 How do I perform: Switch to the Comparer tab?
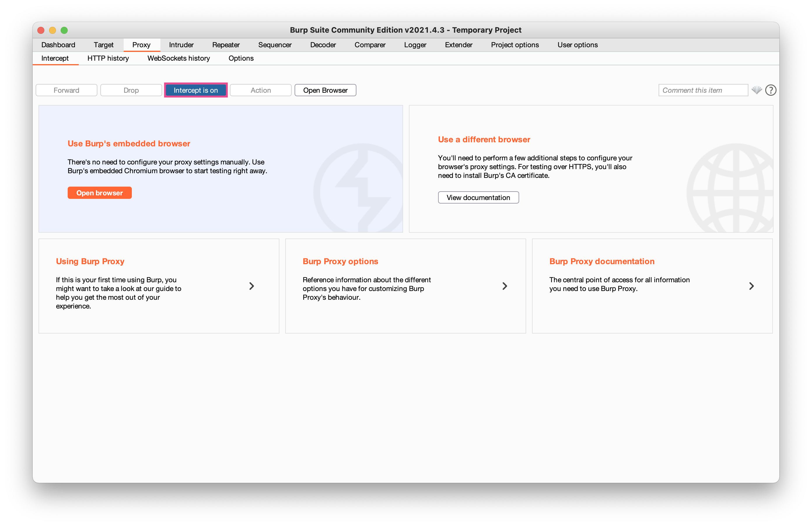coord(370,45)
